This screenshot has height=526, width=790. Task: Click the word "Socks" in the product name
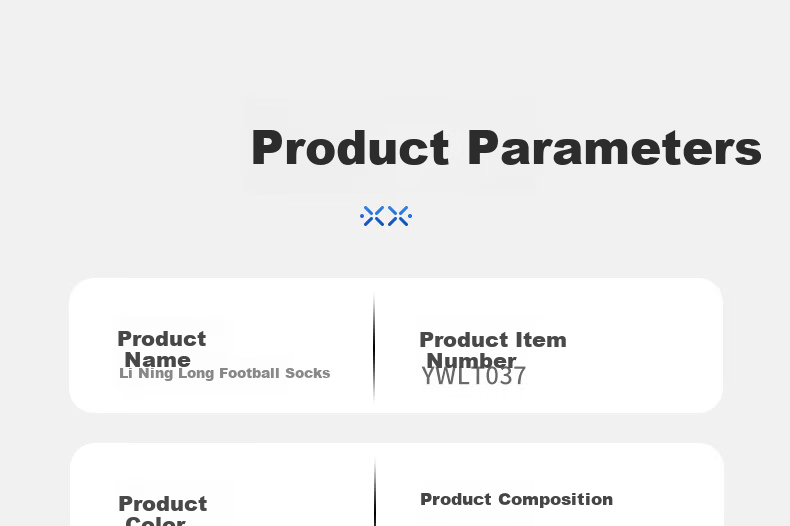tap(307, 373)
